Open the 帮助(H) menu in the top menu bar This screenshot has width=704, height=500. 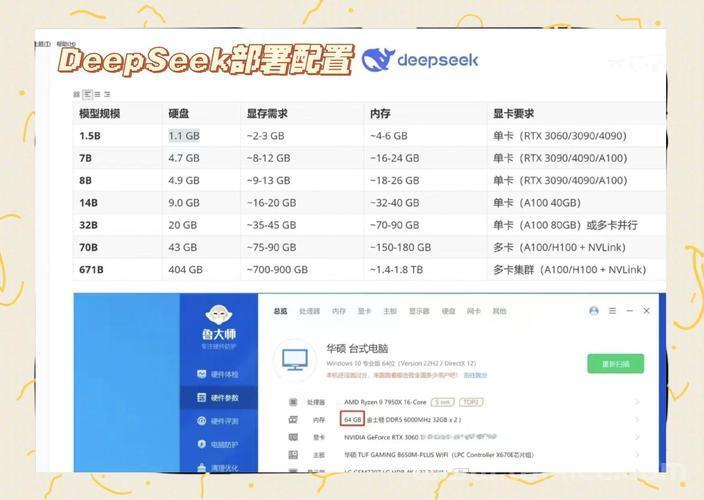click(66, 44)
